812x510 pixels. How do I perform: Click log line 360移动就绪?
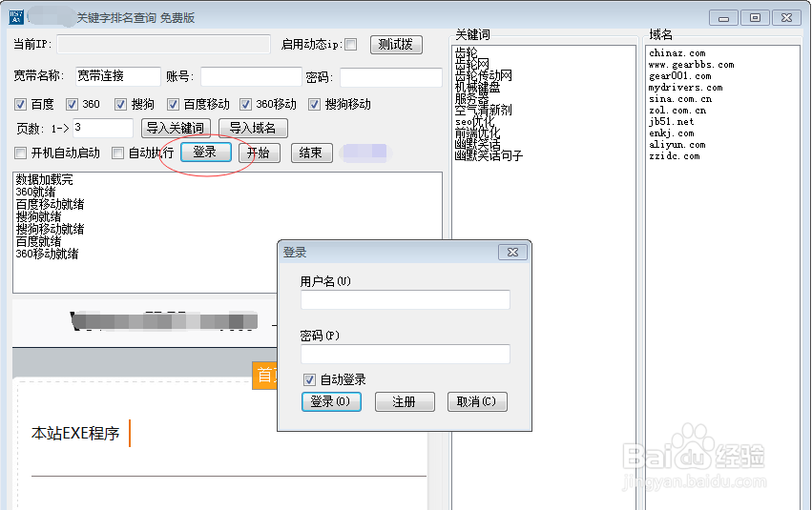(47, 254)
